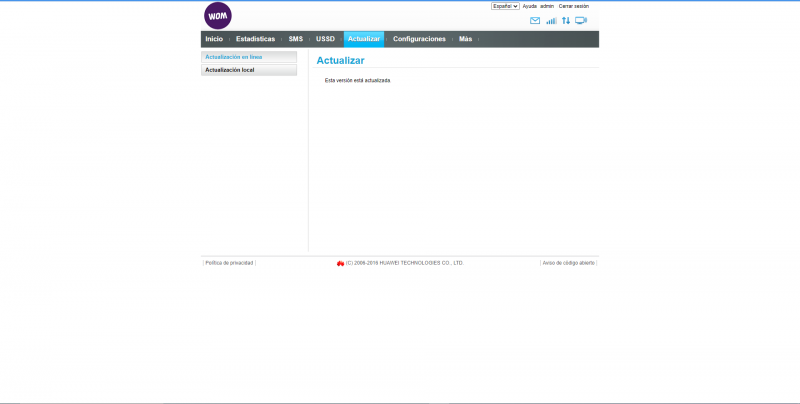
Task: Select Actualización local in sidebar
Action: coord(249,70)
